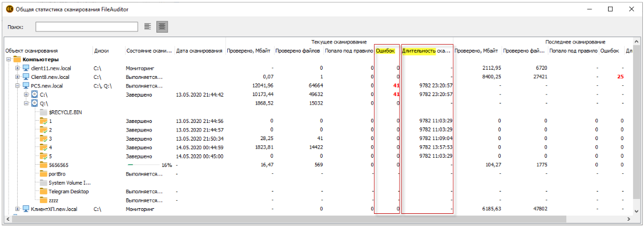The height and width of the screenshot is (227, 644).
Task: Click the $RECYCLE.BIN folder icon
Action: [43, 112]
